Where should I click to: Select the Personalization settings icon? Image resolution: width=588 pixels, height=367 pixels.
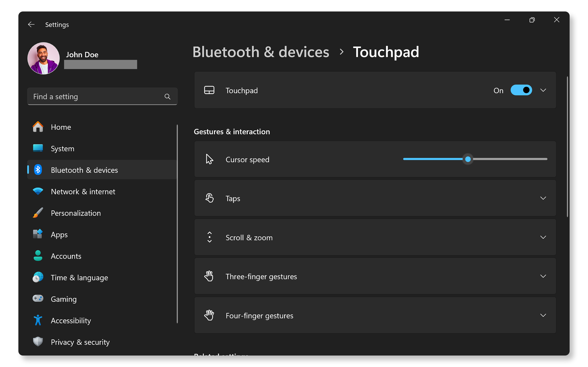click(37, 213)
